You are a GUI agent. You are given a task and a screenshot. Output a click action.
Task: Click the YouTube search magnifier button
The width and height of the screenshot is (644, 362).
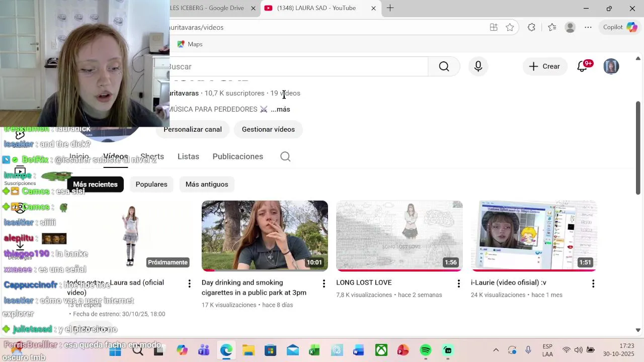pyautogui.click(x=444, y=66)
